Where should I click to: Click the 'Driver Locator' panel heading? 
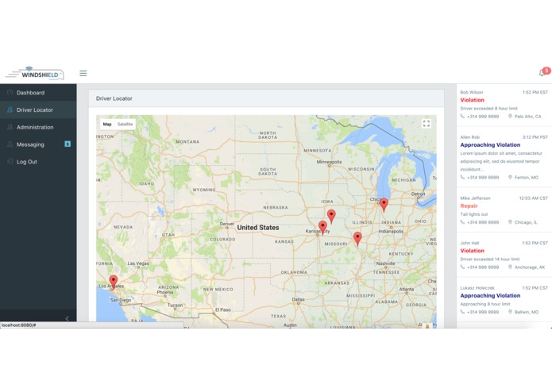coord(114,98)
